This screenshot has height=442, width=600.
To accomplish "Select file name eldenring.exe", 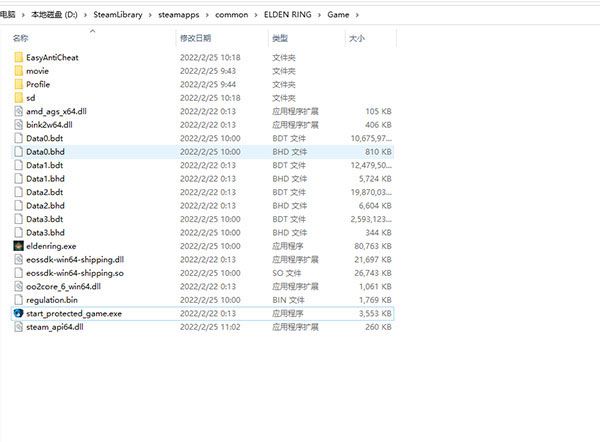I will [51, 246].
